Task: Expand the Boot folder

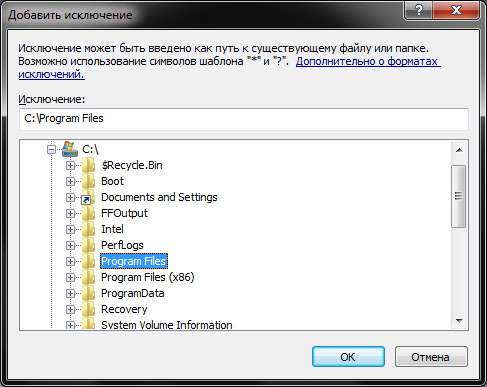Action: coord(70,181)
